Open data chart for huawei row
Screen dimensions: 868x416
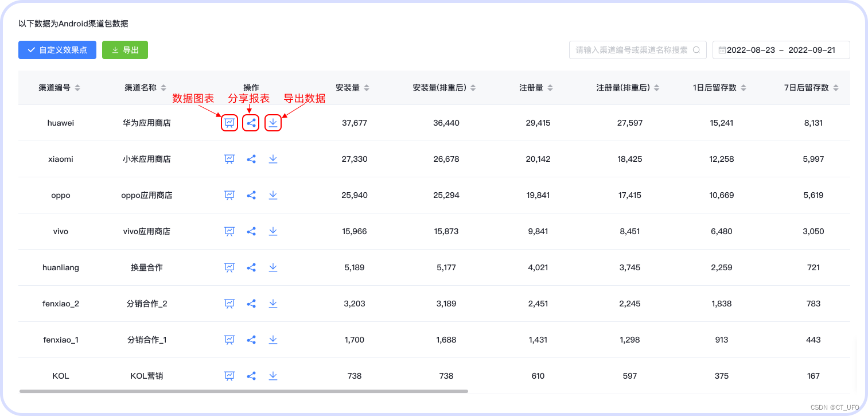click(229, 123)
